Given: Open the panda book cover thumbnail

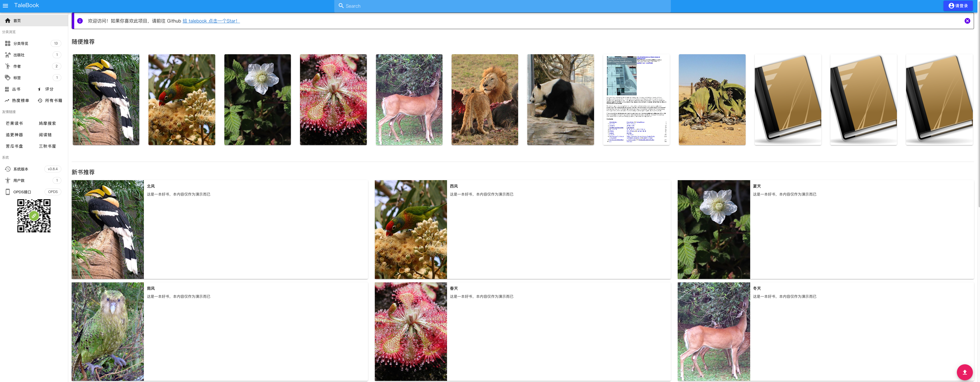Looking at the screenshot, I should pyautogui.click(x=560, y=99).
